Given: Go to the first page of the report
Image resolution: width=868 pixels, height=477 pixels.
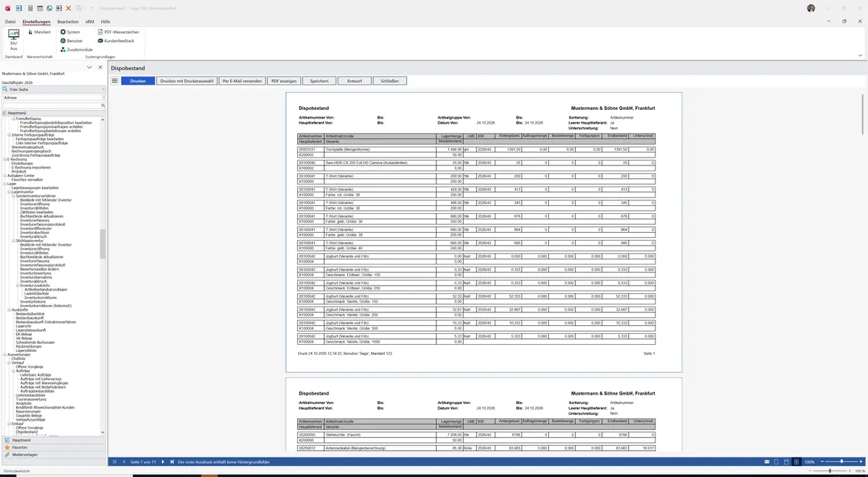Looking at the screenshot, I should [114, 461].
